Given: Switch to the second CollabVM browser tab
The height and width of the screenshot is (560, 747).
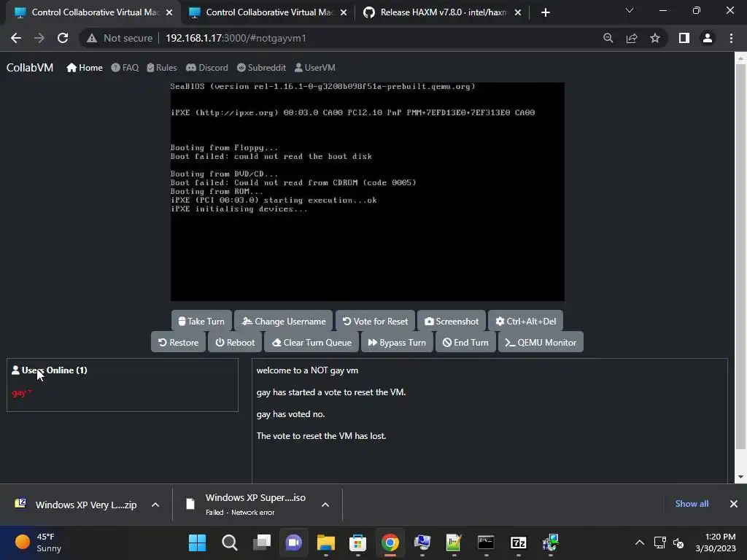Looking at the screenshot, I should tap(268, 12).
